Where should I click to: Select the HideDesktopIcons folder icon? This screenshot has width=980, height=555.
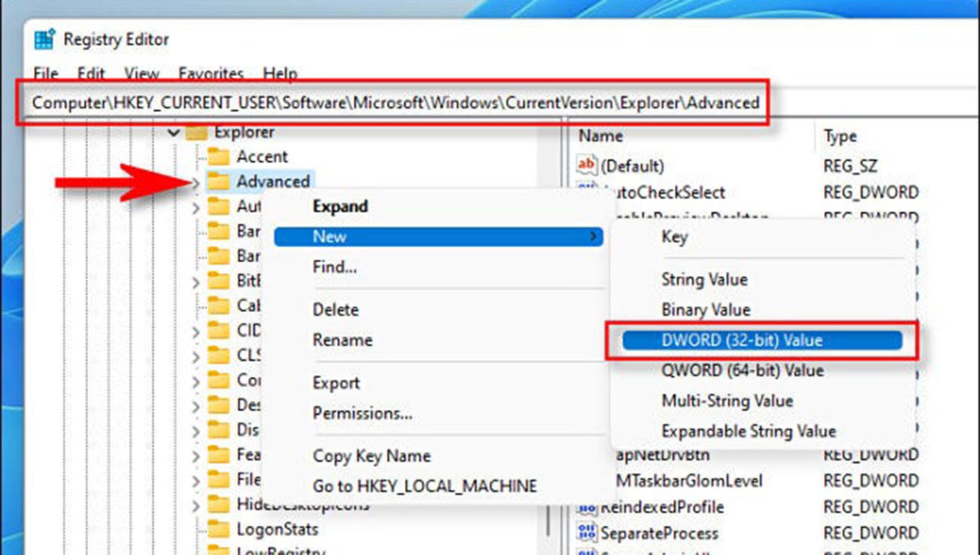pyautogui.click(x=219, y=504)
